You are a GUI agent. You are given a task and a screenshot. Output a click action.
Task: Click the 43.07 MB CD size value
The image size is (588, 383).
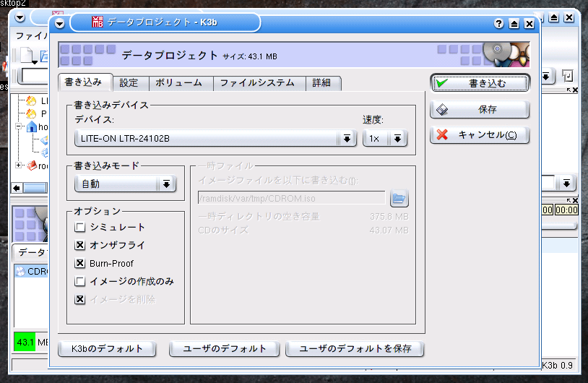[389, 231]
